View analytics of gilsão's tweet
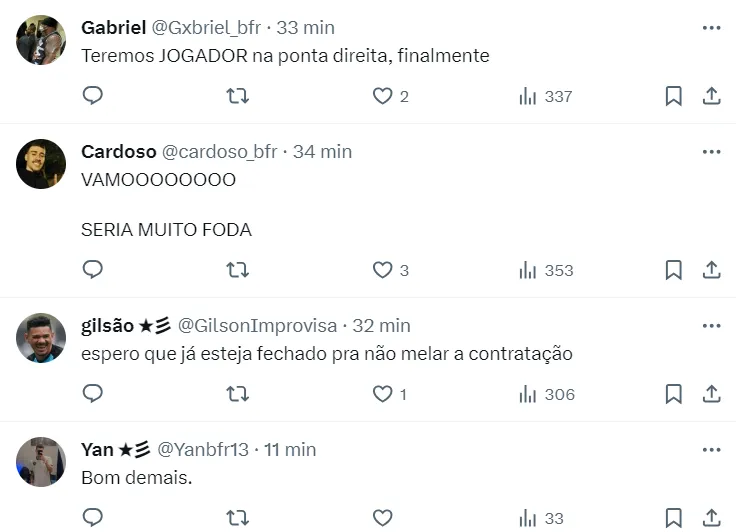Viewport: 736px width, 532px height. point(546,394)
